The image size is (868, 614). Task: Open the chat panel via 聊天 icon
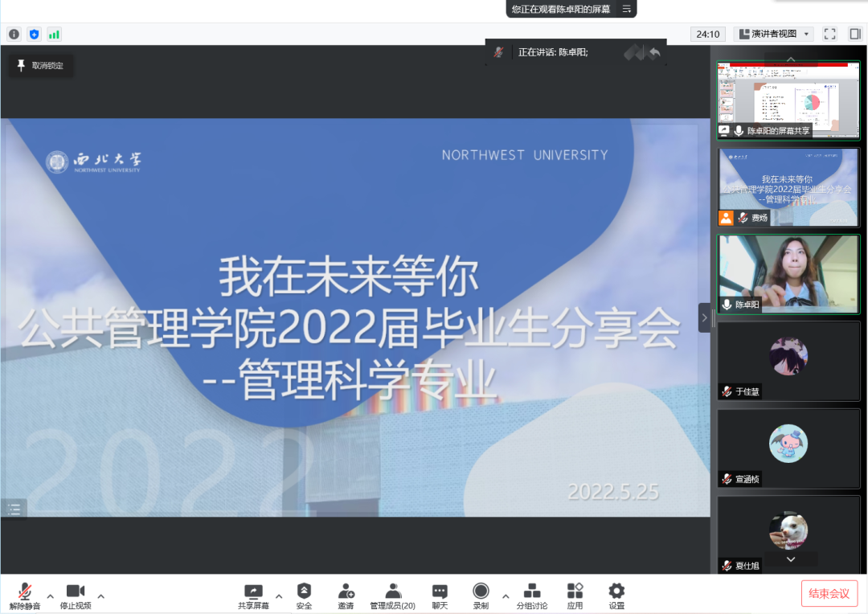pos(439,595)
